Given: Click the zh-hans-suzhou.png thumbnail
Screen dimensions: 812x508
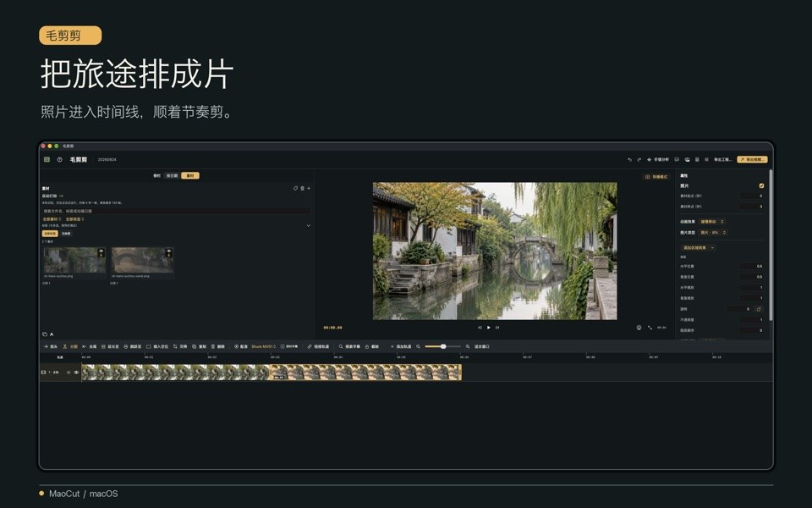Looking at the screenshot, I should coord(74,260).
